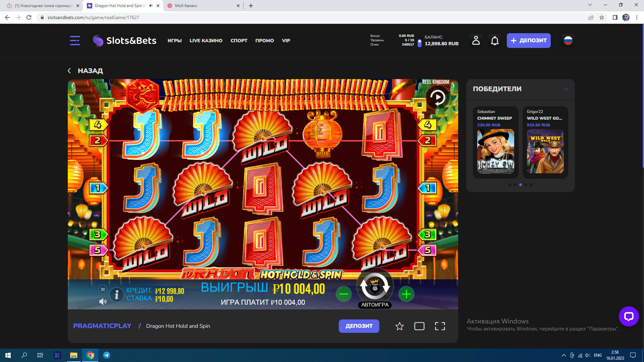Mute the slot game sound

[x=103, y=302]
